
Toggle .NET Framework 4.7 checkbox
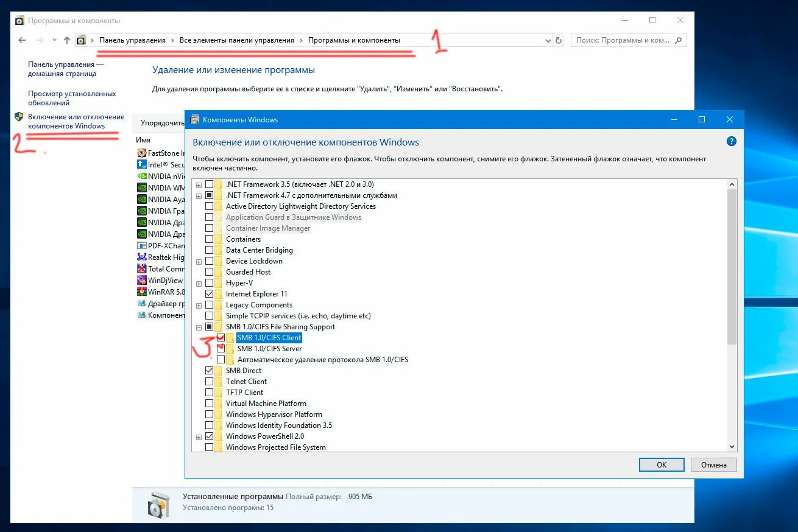coord(210,195)
